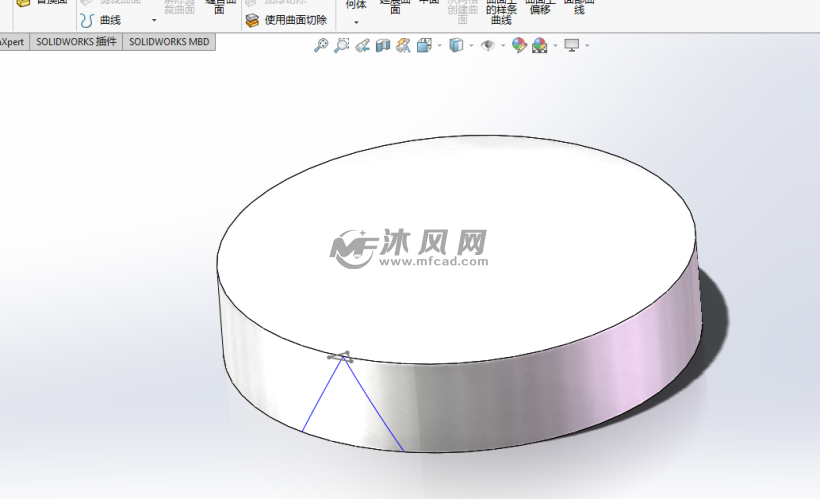The width and height of the screenshot is (820, 499).
Task: Expand the Hide/Show Items dropdown arrow
Action: 503,46
